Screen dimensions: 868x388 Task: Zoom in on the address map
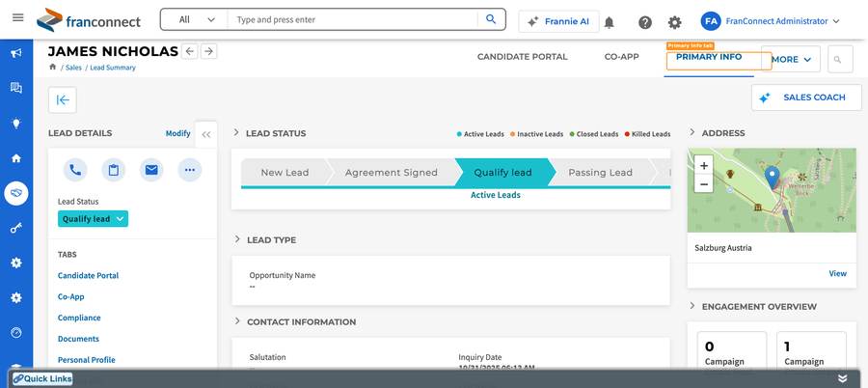coord(704,165)
